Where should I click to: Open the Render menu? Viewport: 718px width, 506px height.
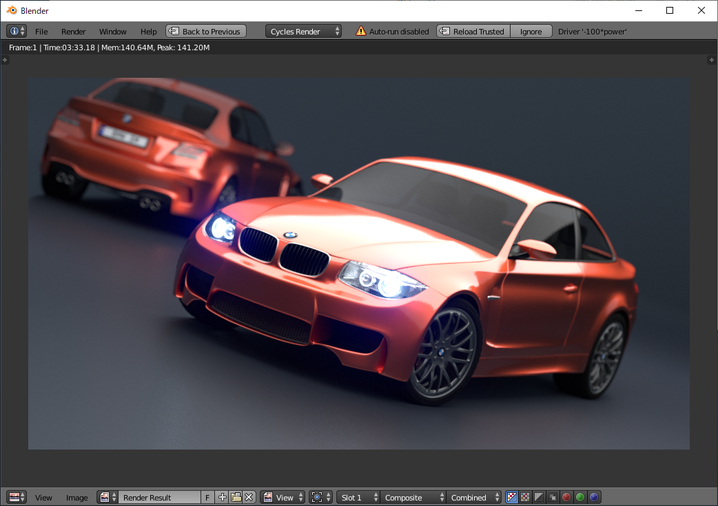click(x=73, y=32)
